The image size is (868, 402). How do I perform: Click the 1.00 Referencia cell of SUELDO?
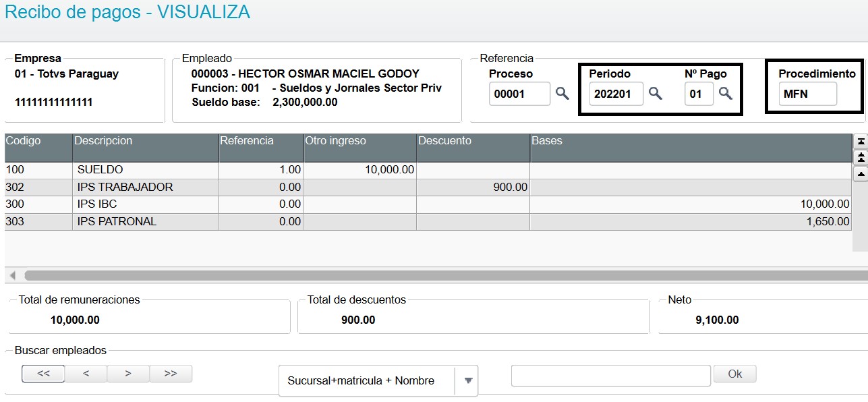pos(260,170)
